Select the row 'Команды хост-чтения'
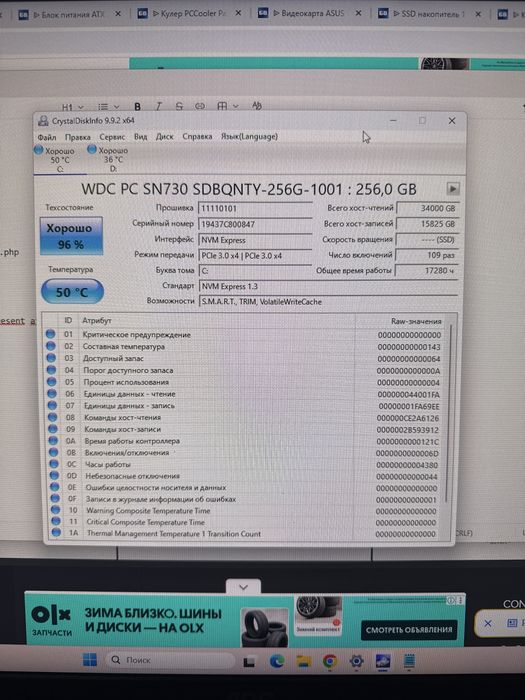This screenshot has width=525, height=700. [244, 417]
